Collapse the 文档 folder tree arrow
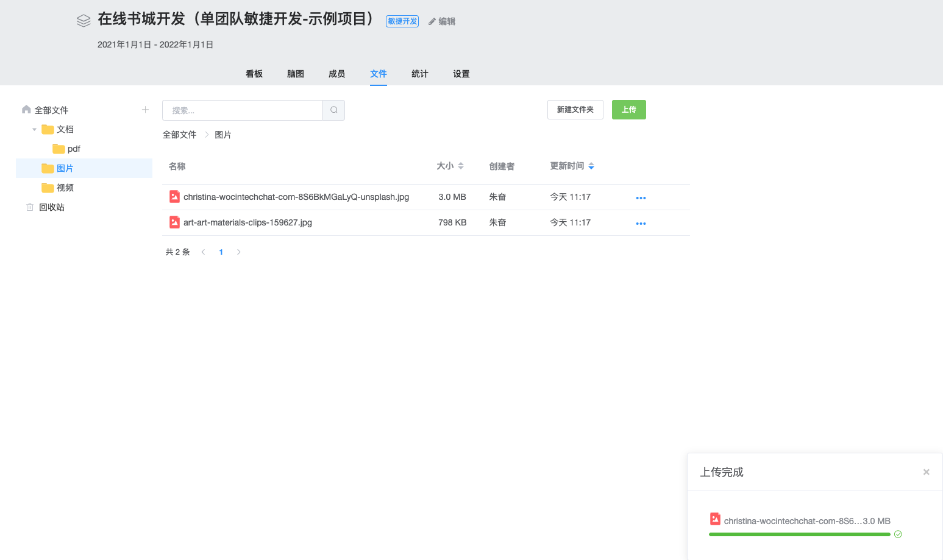Viewport: 943px width, 560px height. [34, 129]
